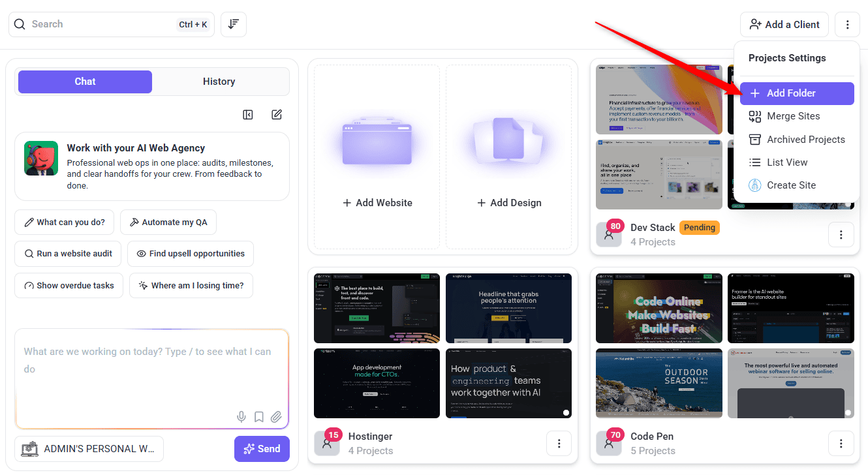The width and height of the screenshot is (868, 475).
Task: Click 'Work with your AI Web Agency' heading
Action: pyautogui.click(x=136, y=148)
